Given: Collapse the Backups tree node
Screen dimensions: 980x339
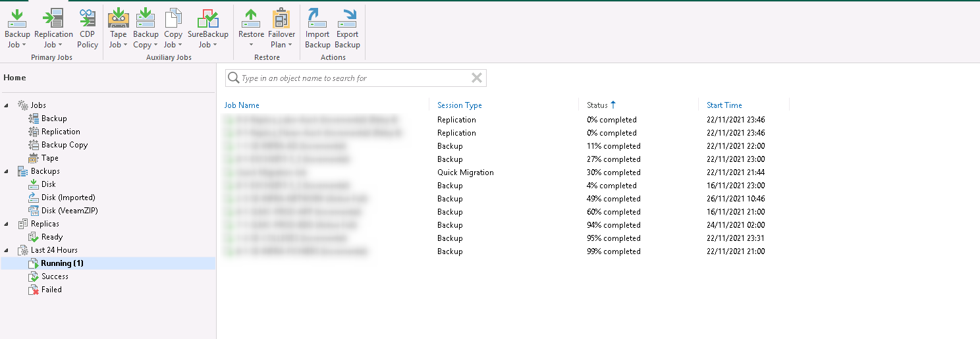Looking at the screenshot, I should [7, 171].
